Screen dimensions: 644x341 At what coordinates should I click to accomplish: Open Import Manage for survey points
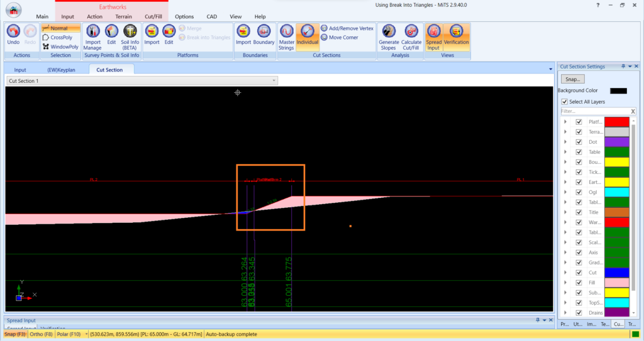point(92,37)
